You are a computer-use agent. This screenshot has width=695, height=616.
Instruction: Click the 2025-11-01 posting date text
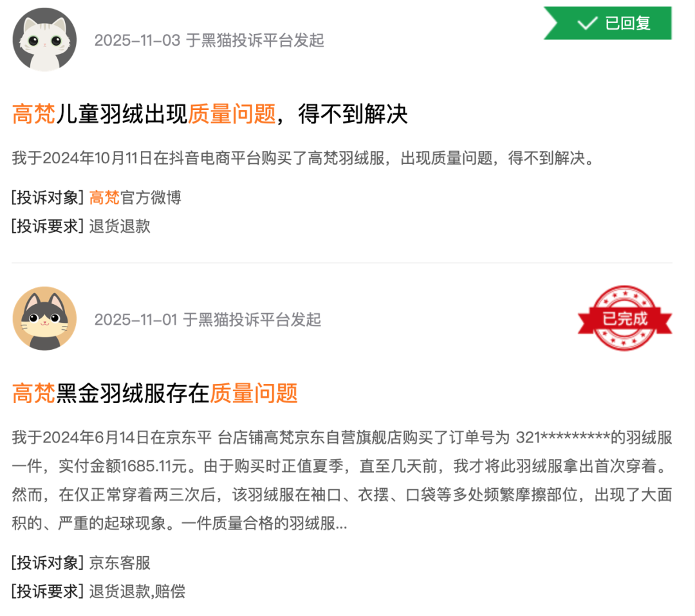click(x=136, y=320)
